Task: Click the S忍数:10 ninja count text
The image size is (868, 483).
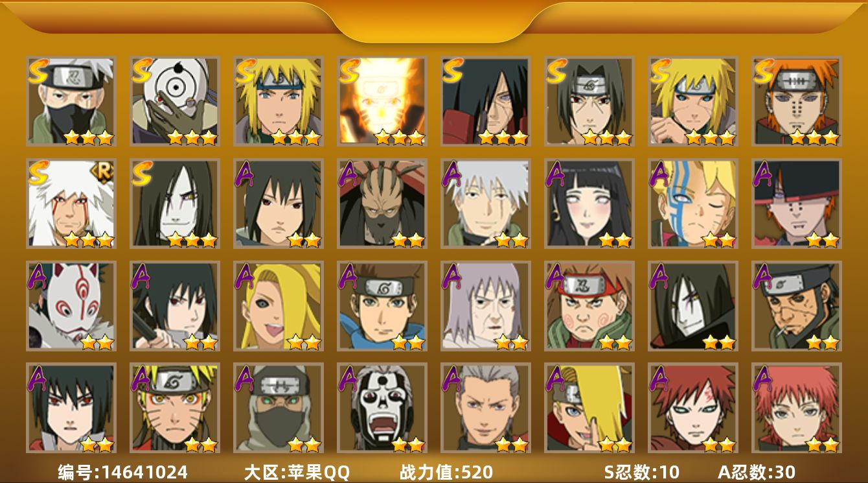Action: pos(641,472)
